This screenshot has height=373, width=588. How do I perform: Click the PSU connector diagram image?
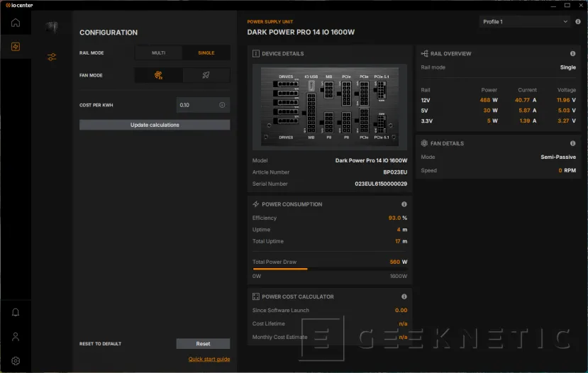(x=330, y=107)
